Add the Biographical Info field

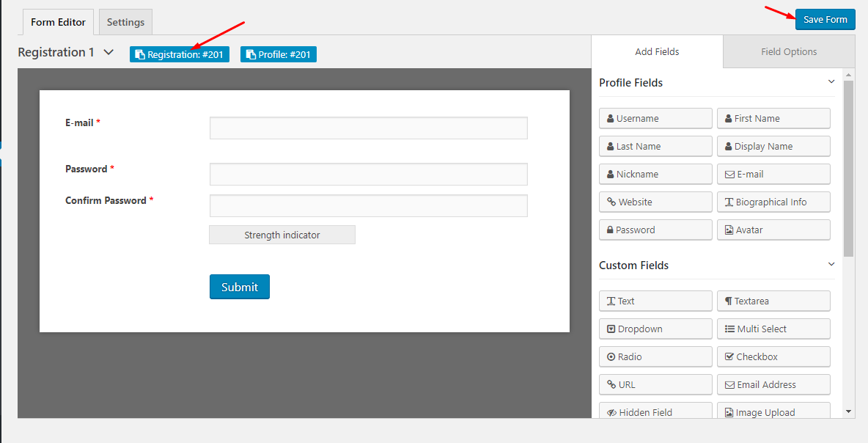point(773,202)
